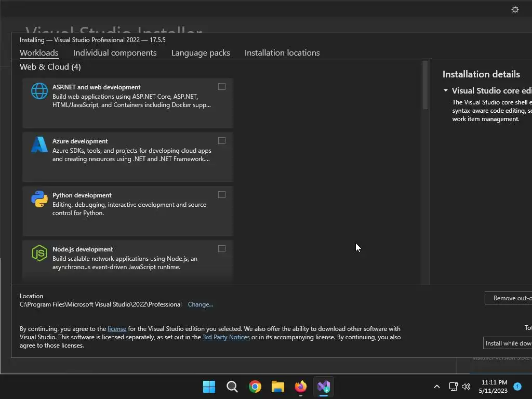
Task: Open the theme settings sun icon
Action: [x=515, y=9]
